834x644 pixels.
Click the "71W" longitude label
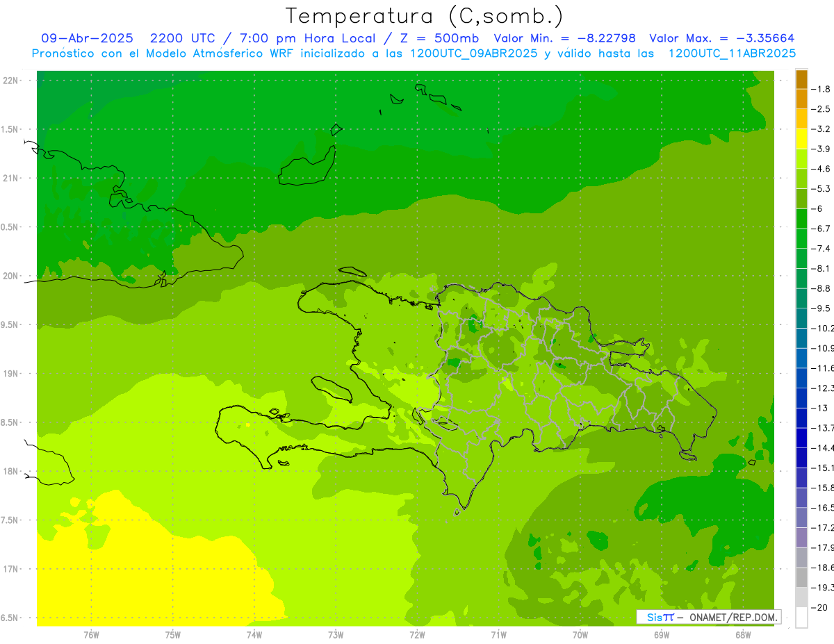498,634
